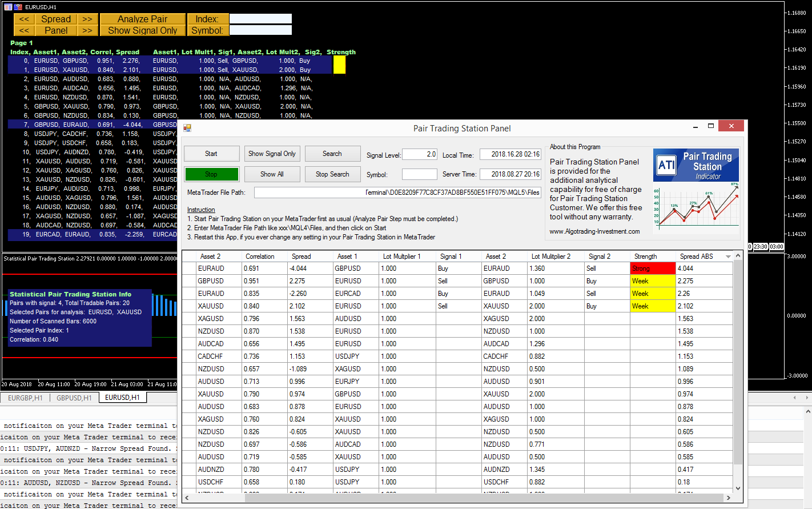This screenshot has width=812, height=509.
Task: Click the Start button in the panel
Action: pyautogui.click(x=211, y=154)
